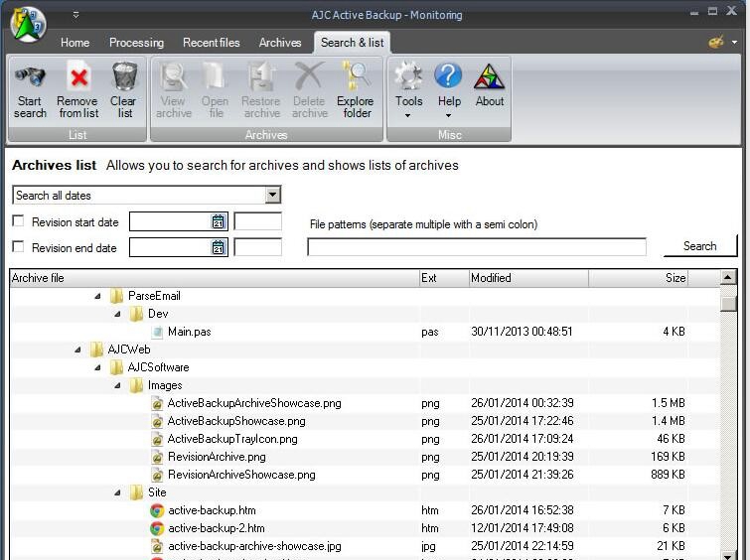Click icon beside active-backup-archive-showcase.jpg
This screenshot has width=750, height=560.
pyautogui.click(x=157, y=546)
